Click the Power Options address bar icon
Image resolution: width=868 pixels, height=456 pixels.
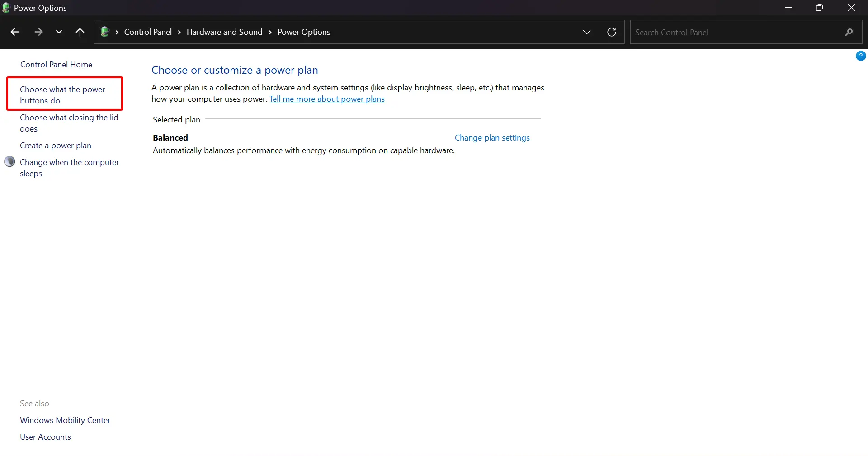(105, 32)
